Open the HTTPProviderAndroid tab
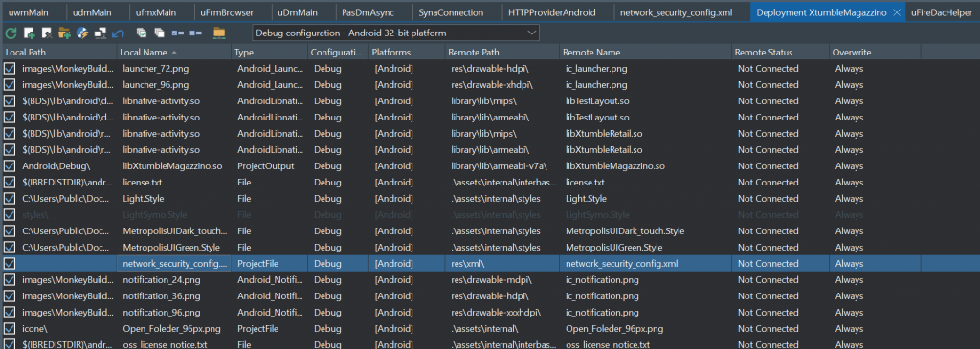The width and height of the screenshot is (980, 349). point(552,12)
